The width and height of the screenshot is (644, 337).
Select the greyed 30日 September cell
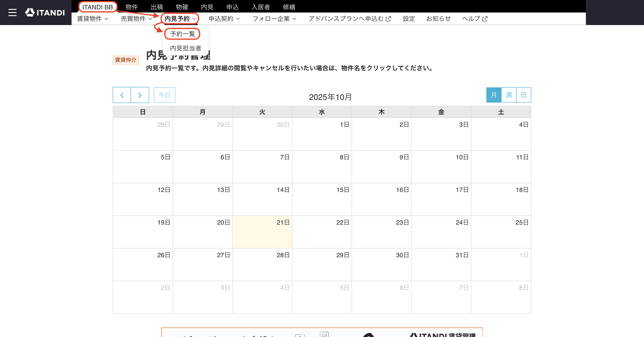[x=262, y=134]
